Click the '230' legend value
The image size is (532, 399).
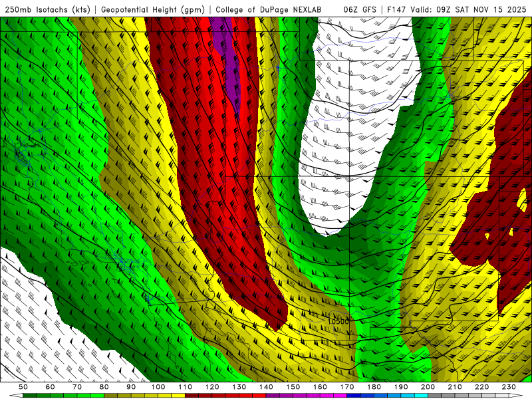[509, 387]
